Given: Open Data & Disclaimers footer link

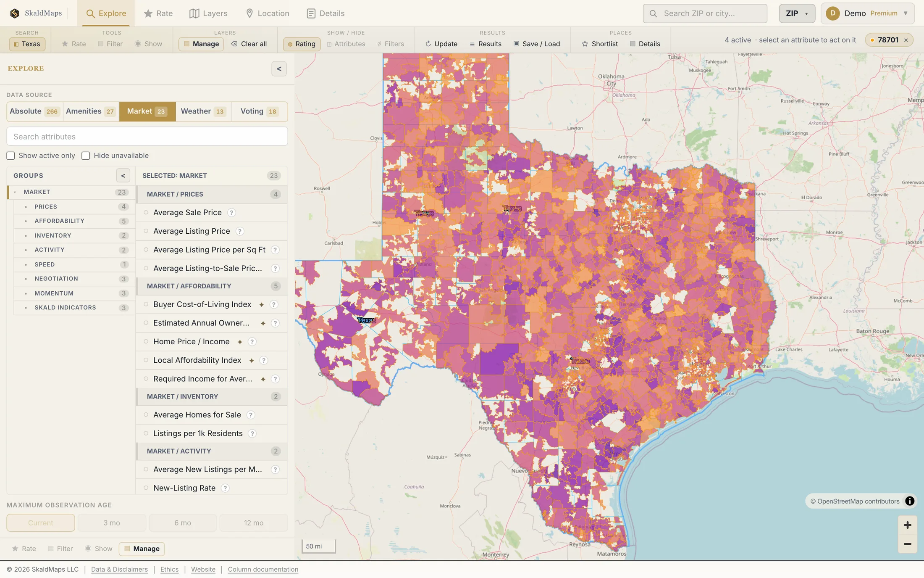Looking at the screenshot, I should click(x=119, y=570).
